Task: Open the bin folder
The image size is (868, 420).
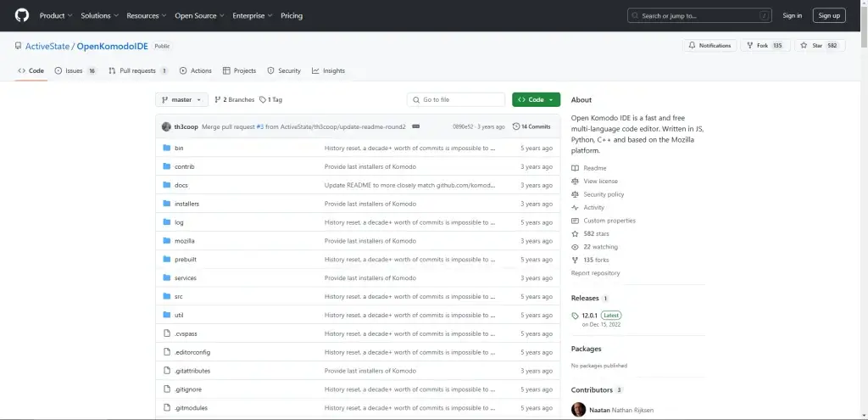Action: tap(179, 148)
